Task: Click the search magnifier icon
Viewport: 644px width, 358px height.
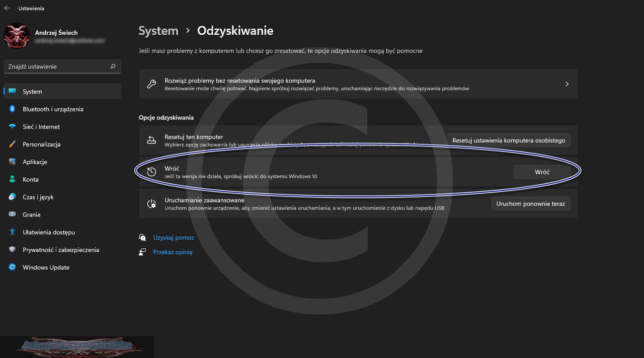Action: coord(113,66)
